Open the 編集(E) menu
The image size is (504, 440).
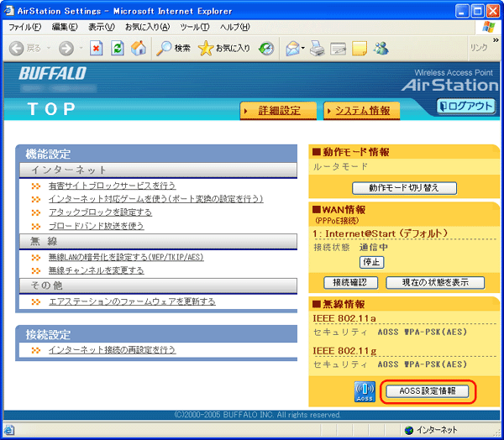(x=65, y=28)
